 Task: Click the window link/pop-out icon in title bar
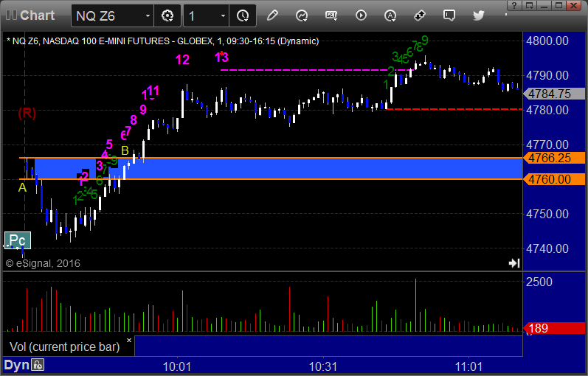[530, 5]
